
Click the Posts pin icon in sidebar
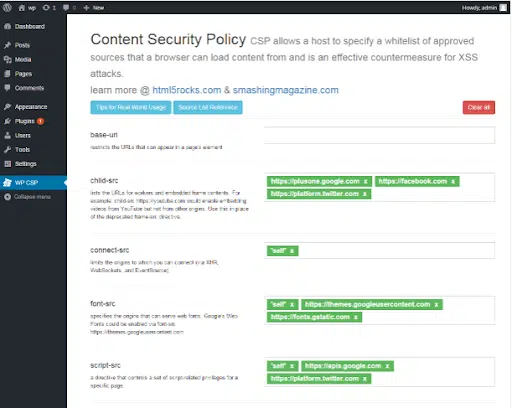click(7, 45)
